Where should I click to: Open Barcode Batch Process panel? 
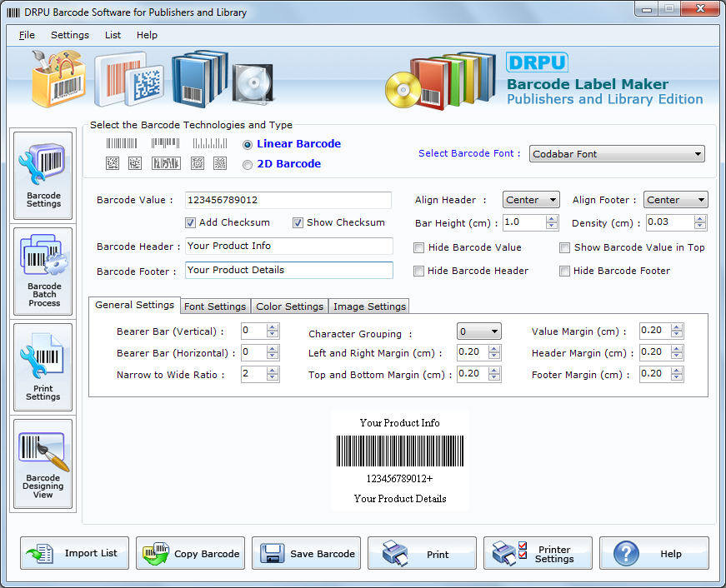click(43, 271)
